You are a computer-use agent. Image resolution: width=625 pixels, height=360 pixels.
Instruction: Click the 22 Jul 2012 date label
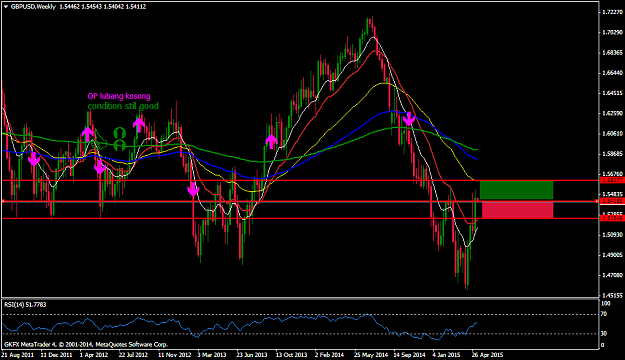pyautogui.click(x=133, y=355)
